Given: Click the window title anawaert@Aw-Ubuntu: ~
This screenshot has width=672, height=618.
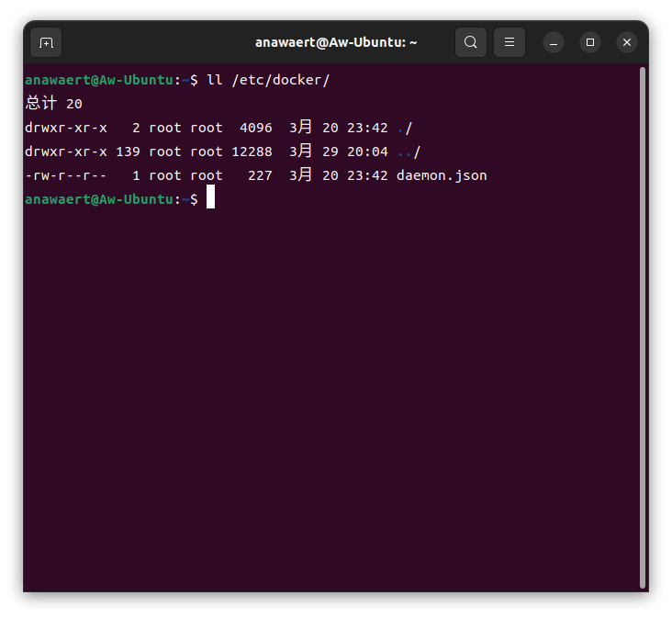Looking at the screenshot, I should tap(336, 42).
